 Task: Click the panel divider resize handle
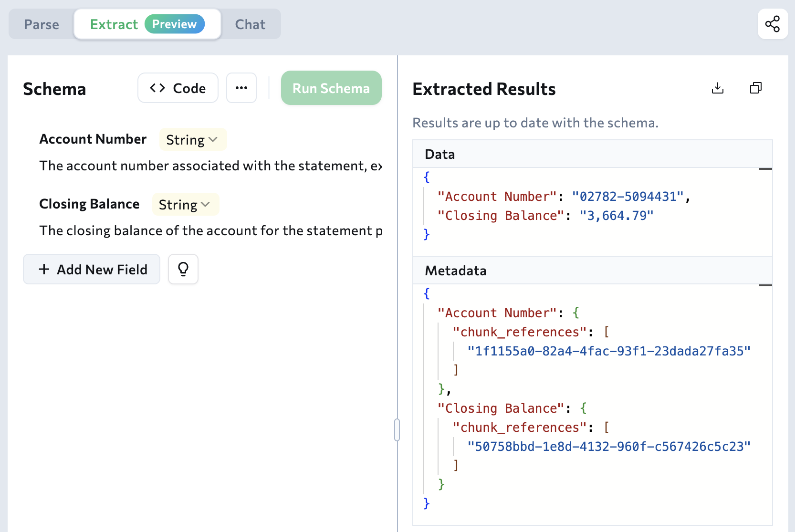[x=397, y=430]
